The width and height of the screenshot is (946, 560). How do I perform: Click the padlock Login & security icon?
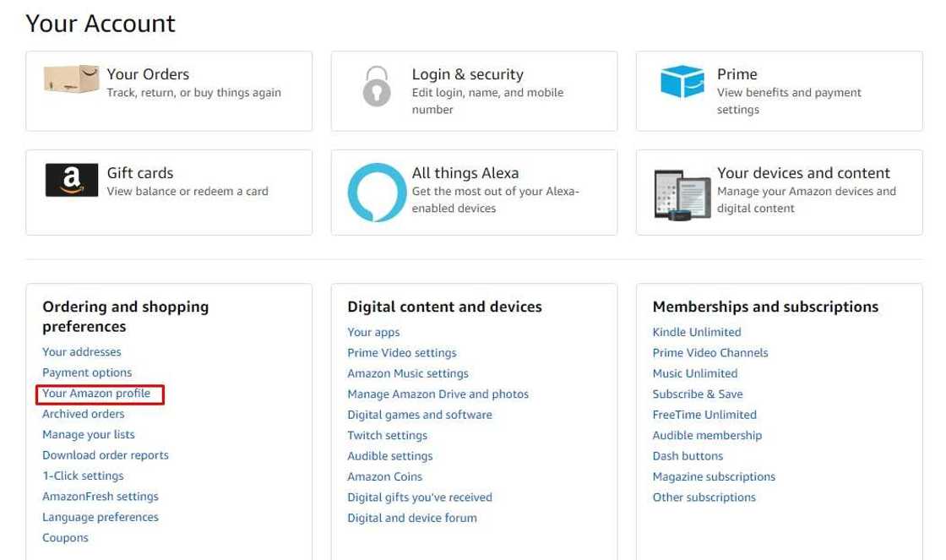tap(377, 86)
